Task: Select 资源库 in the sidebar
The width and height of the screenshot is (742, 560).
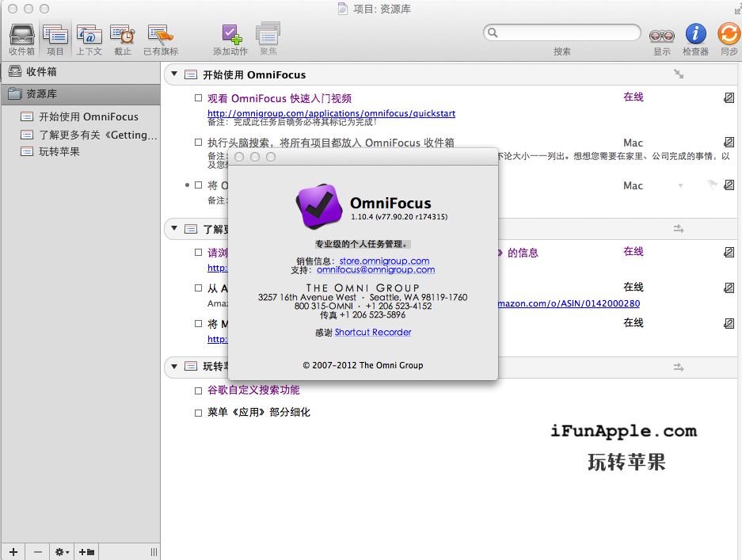Action: pos(81,94)
